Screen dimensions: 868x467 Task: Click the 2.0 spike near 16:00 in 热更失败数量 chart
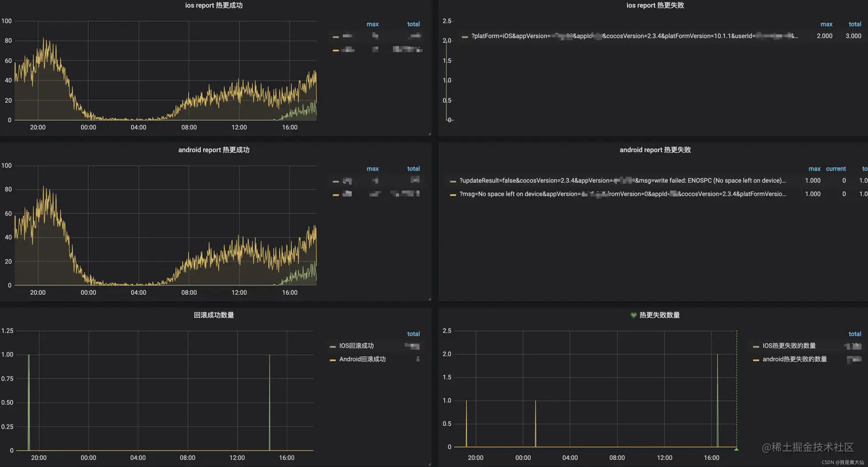tap(717, 400)
